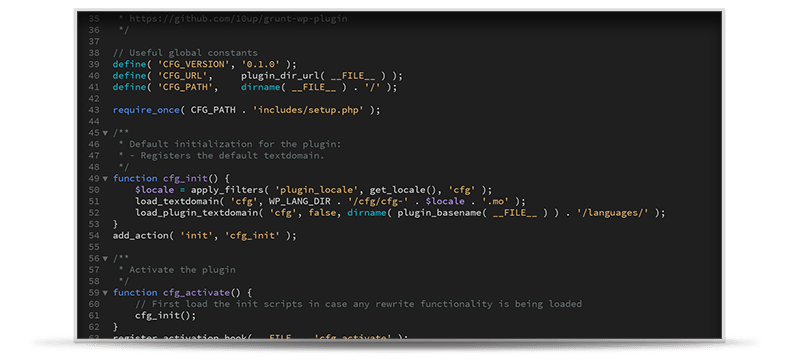Click line number 39 in the gutter

click(94, 64)
